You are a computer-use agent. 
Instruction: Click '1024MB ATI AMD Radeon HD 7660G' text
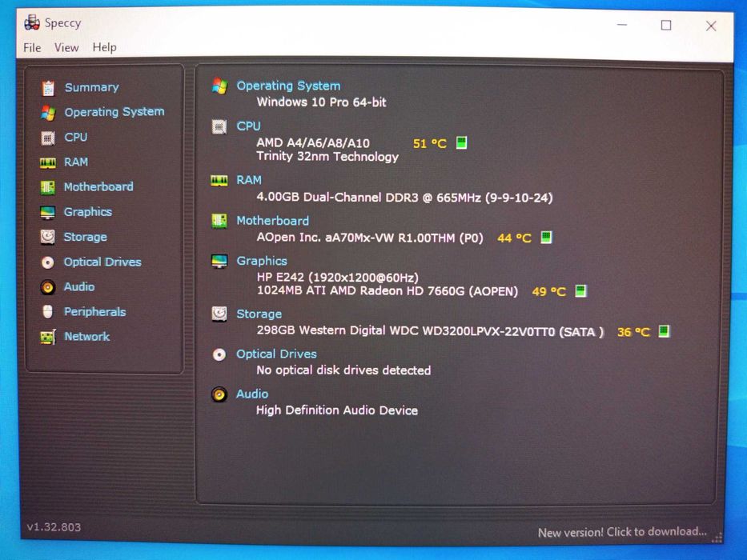point(360,291)
